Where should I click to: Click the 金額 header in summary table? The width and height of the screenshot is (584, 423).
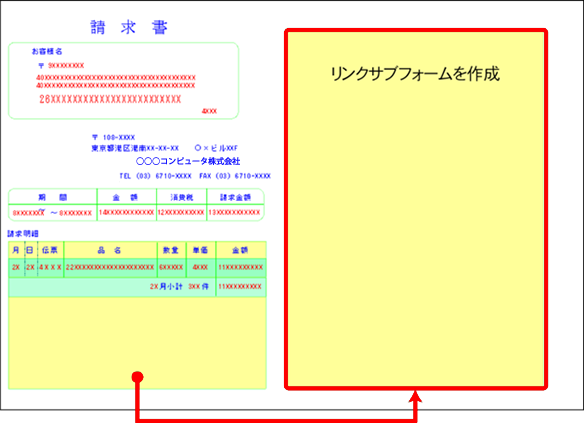[125, 197]
